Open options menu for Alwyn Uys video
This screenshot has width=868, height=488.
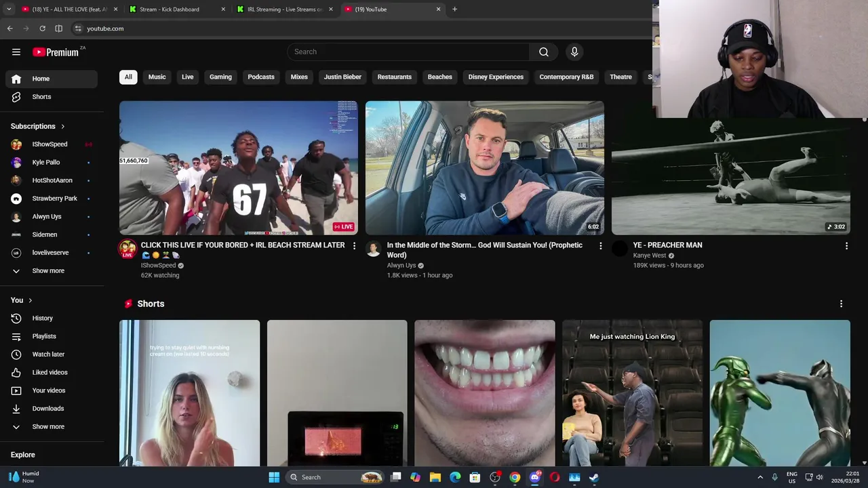click(x=600, y=245)
